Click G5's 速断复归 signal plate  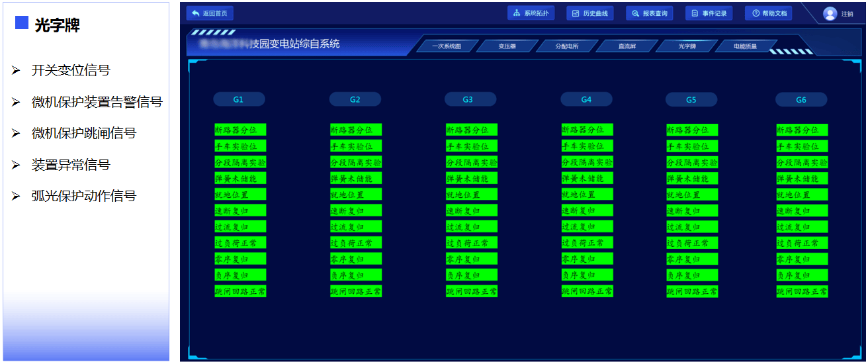click(692, 210)
